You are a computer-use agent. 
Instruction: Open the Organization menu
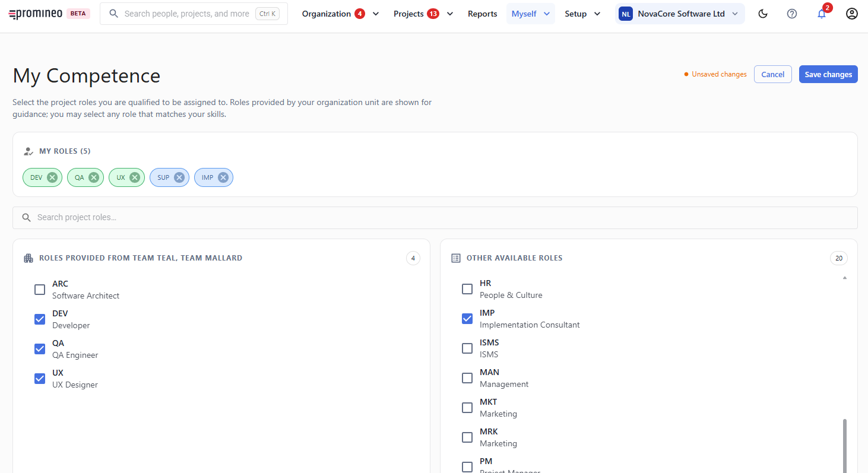coord(341,14)
